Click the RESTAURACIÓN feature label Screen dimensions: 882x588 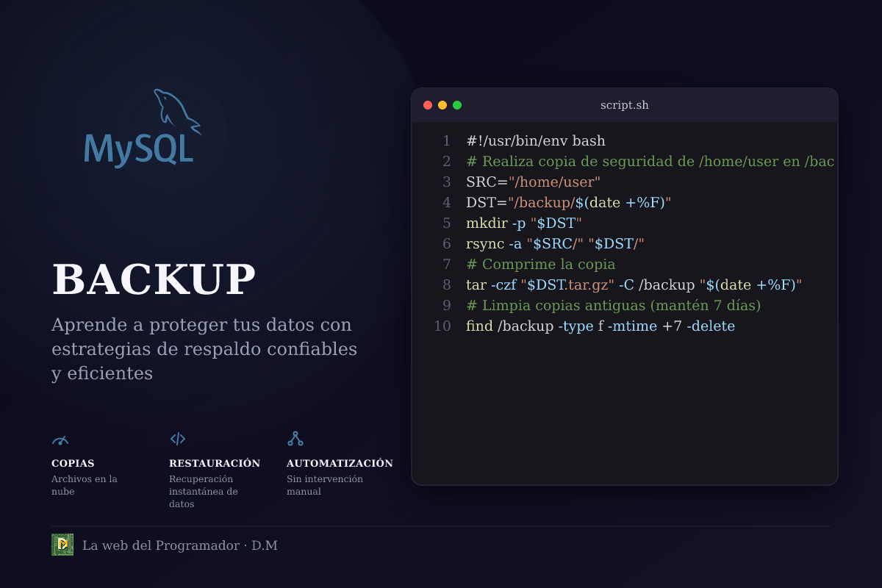tap(215, 463)
